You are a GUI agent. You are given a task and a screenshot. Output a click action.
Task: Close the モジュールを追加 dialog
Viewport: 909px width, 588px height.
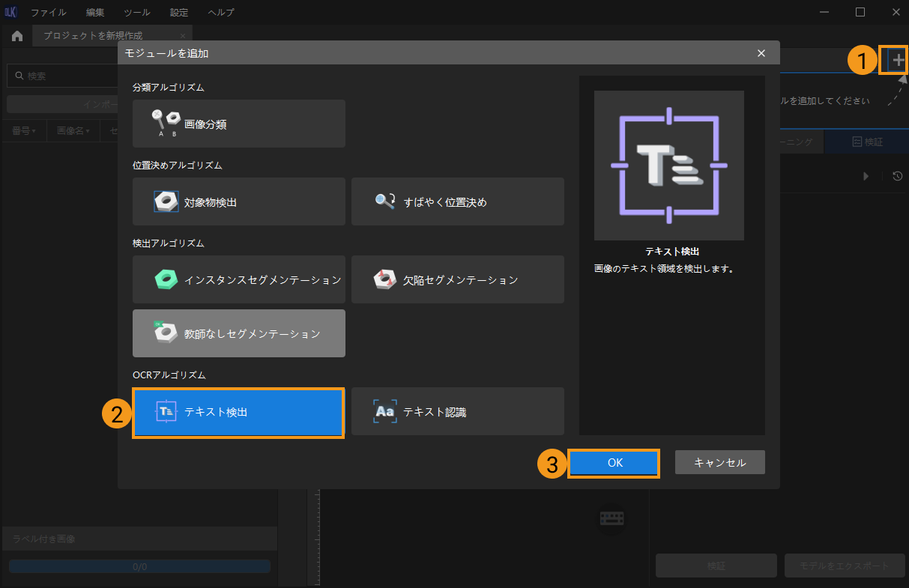click(761, 53)
